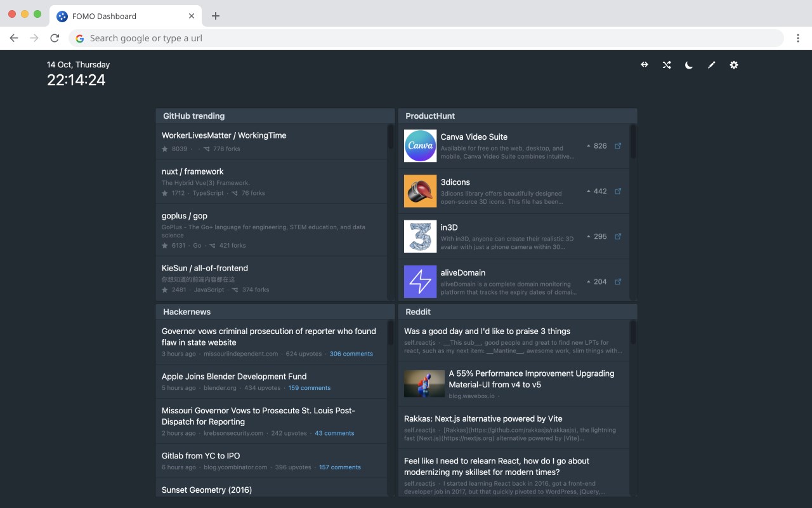Screen dimensions: 812x508
Task: Upvote arrow for Canva Video Suite
Action: (x=589, y=146)
